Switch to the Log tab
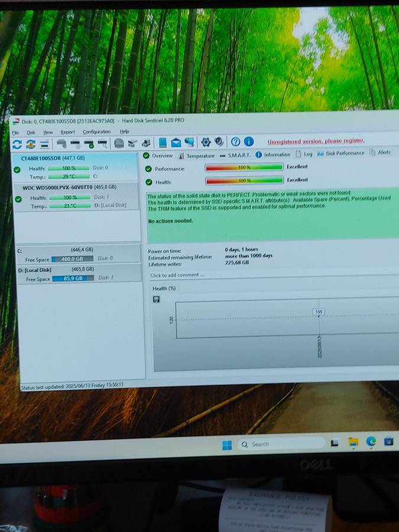The width and height of the screenshot is (399, 532). tap(304, 154)
